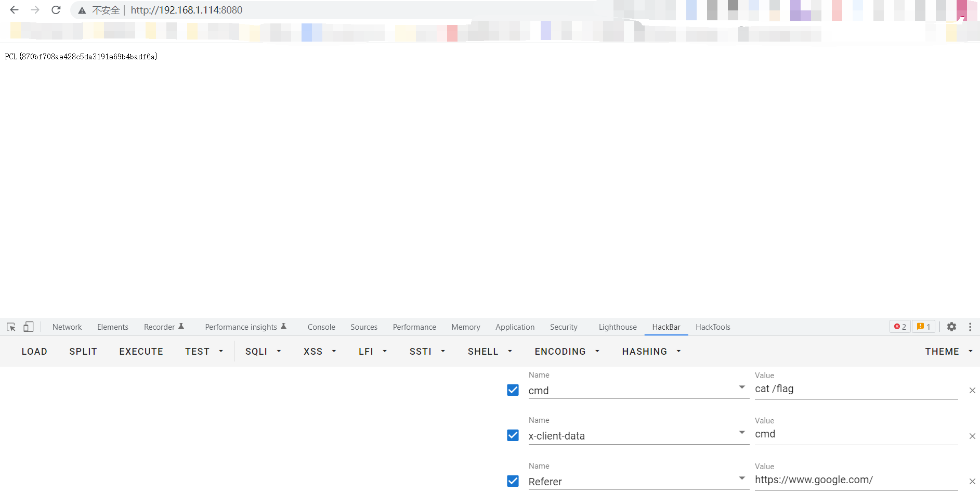Delete the Referer header row

972,481
